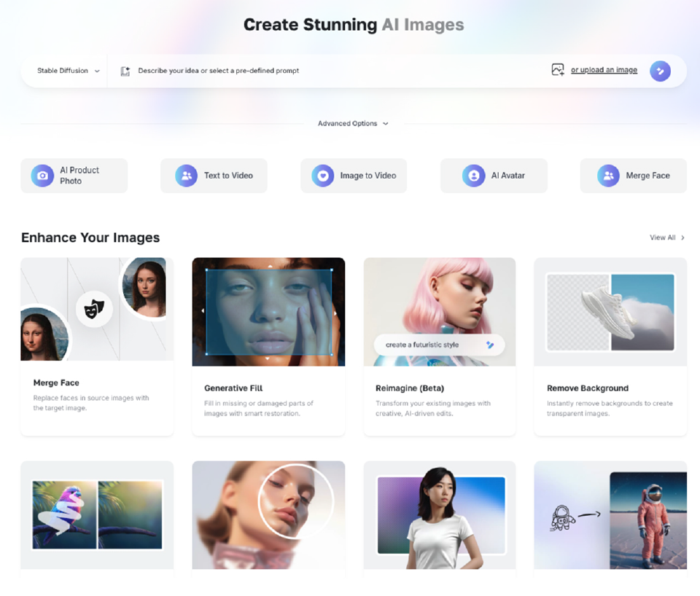Open the Merge Face card title
The height and width of the screenshot is (596, 700).
pyautogui.click(x=56, y=383)
